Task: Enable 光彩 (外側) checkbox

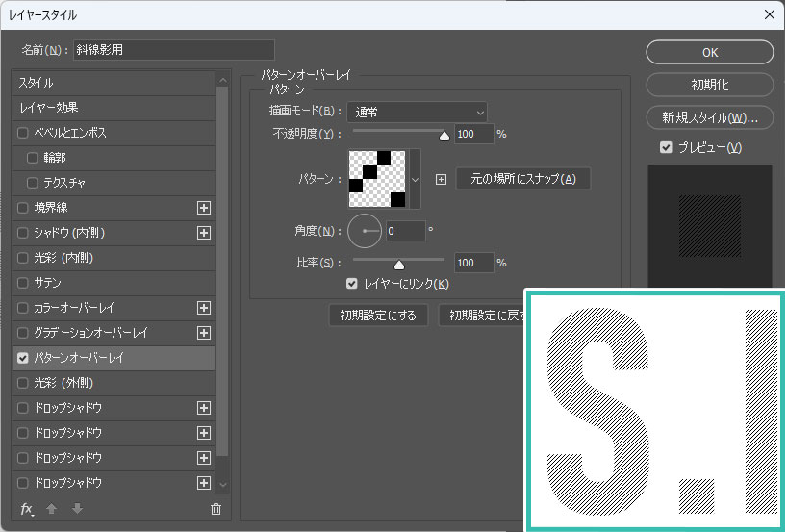Action: coord(22,383)
